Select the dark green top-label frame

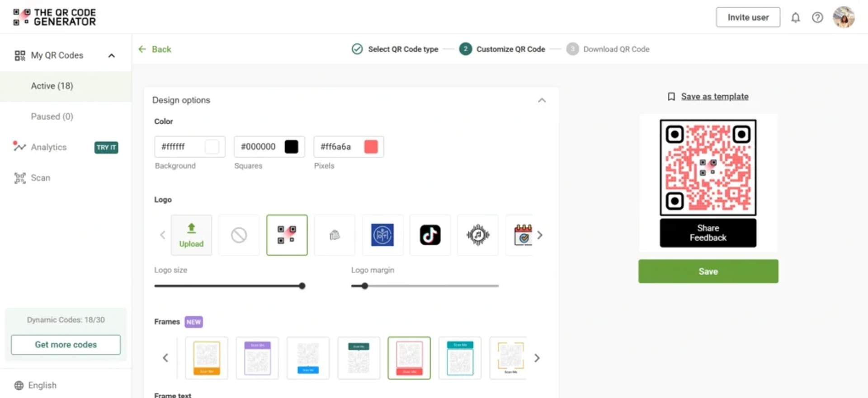tap(359, 358)
